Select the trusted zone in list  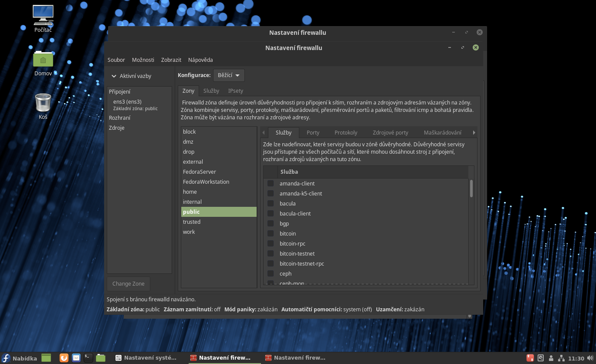[192, 222]
